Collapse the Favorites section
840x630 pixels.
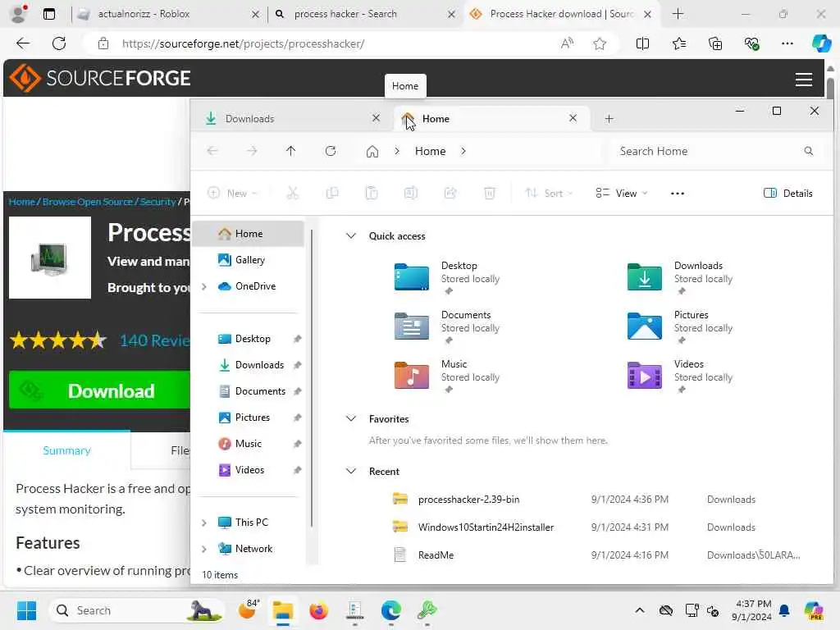point(351,418)
